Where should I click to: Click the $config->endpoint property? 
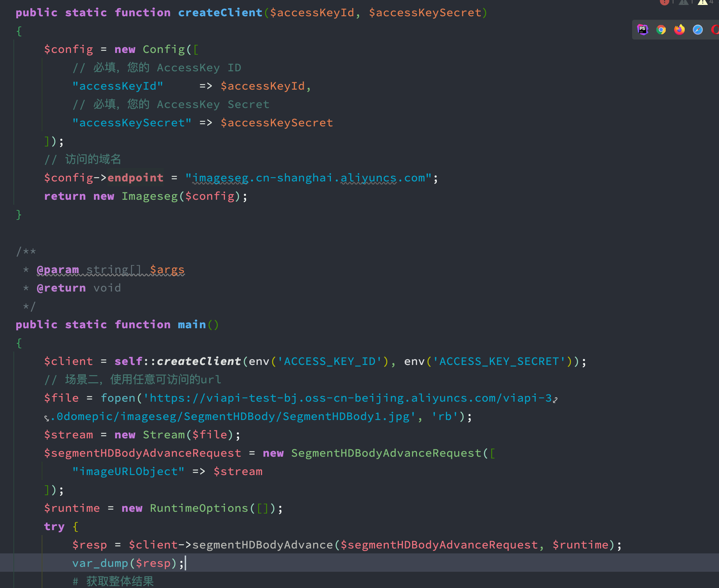(136, 178)
